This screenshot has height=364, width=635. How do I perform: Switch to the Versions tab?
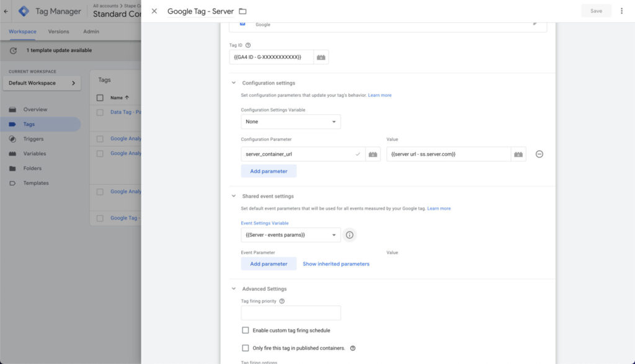pyautogui.click(x=59, y=32)
